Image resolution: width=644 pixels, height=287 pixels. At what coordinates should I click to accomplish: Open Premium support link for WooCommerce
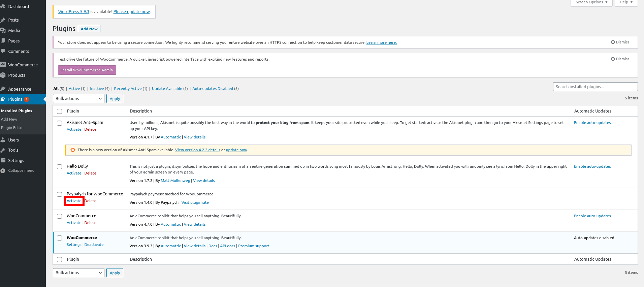[254, 246]
